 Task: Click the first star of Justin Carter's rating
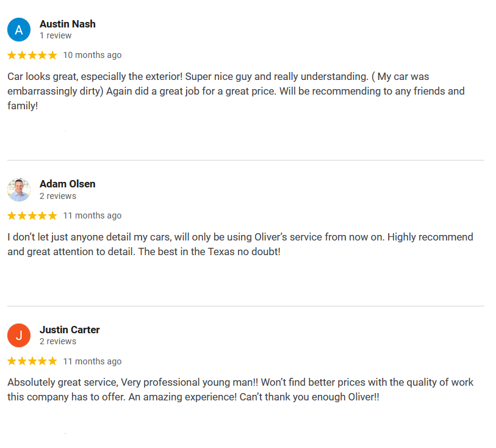tap(12, 361)
